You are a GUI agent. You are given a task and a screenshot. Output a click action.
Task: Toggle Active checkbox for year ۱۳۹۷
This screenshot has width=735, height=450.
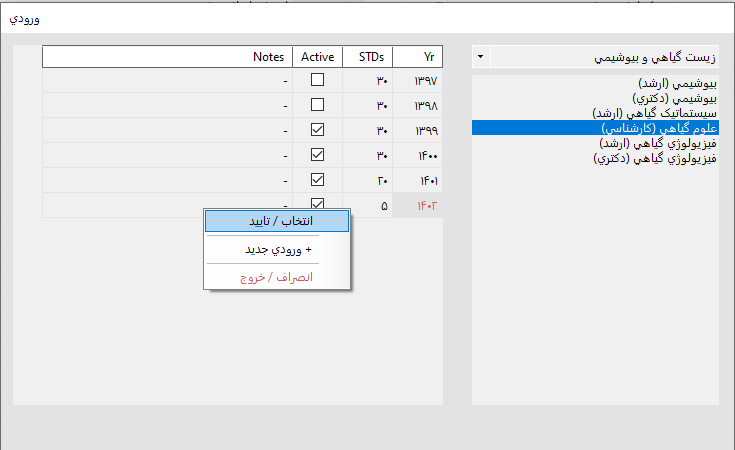[317, 80]
